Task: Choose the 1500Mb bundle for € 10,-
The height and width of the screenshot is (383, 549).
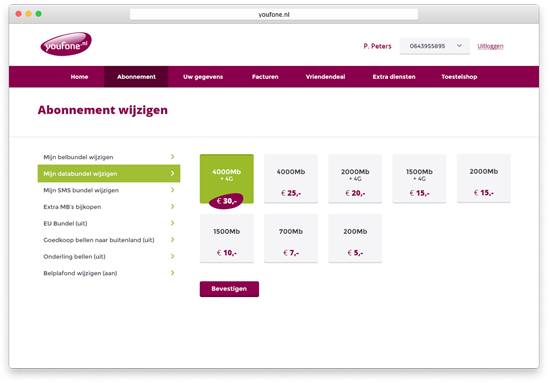Action: [x=227, y=238]
